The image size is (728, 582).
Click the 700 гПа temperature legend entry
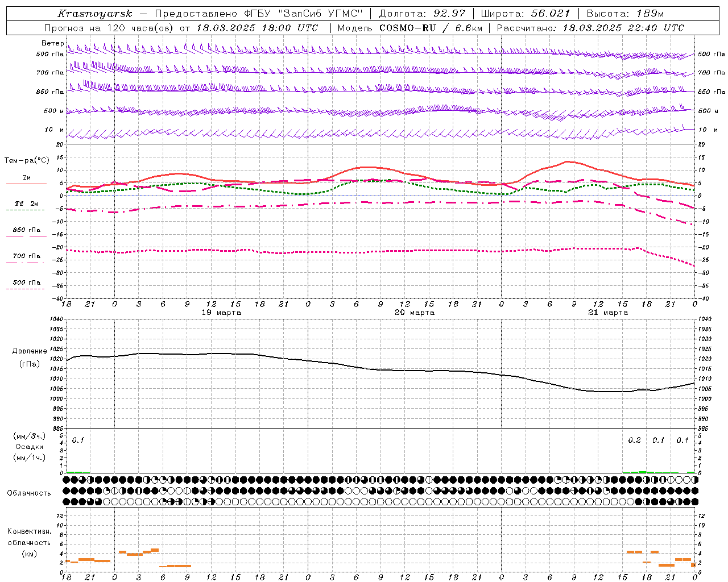27,256
